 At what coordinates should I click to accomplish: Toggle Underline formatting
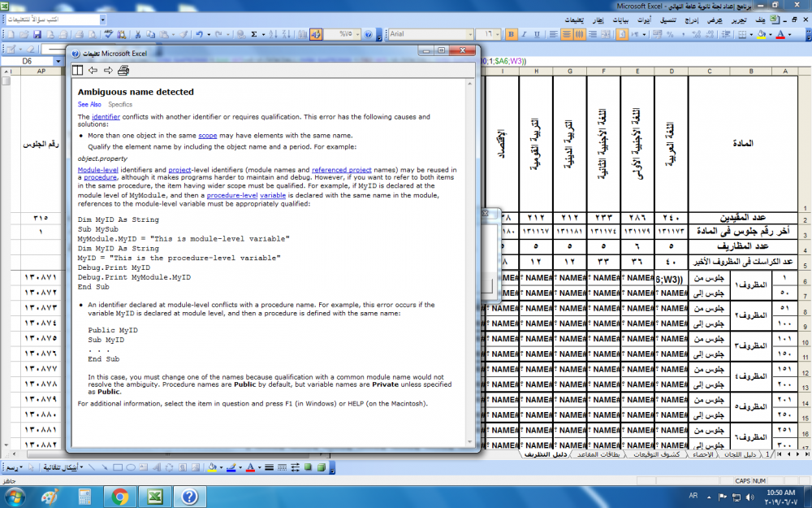[537, 34]
